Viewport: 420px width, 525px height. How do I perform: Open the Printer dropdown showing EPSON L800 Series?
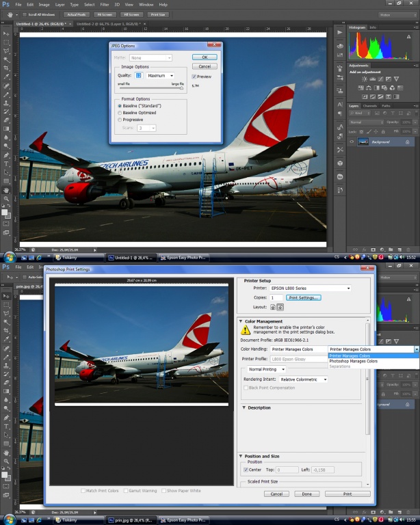click(310, 288)
